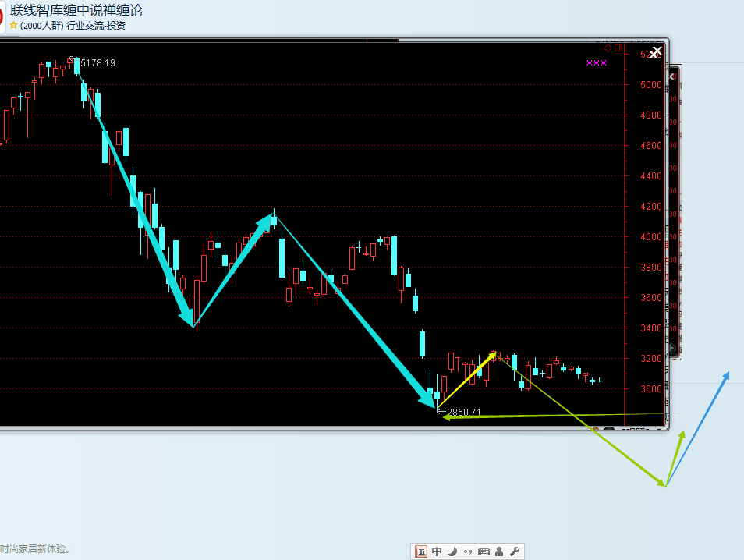The image size is (744, 560).
Task: Click the red diamond icon in chart corner
Action: 608,48
